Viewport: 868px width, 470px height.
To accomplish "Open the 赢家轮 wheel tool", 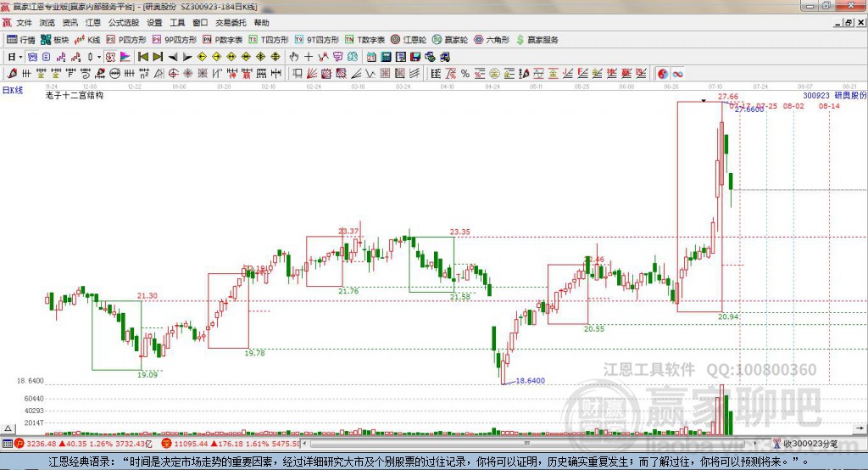I will point(450,39).
